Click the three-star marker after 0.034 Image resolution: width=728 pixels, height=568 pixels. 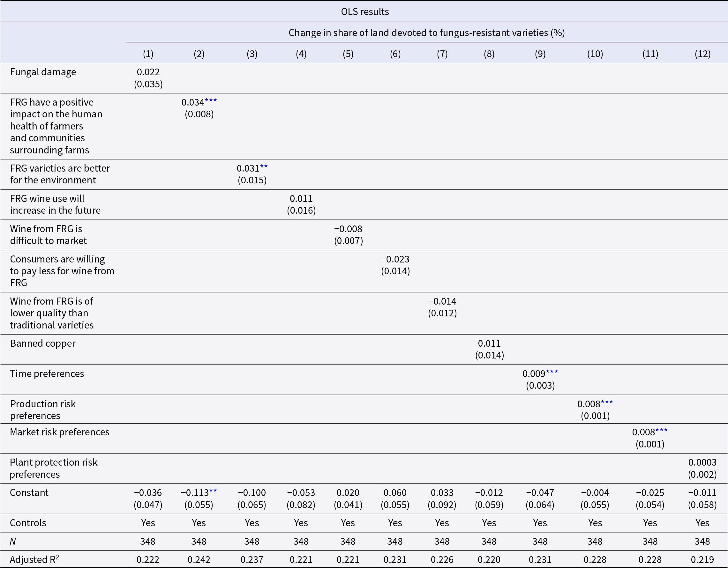pos(211,100)
